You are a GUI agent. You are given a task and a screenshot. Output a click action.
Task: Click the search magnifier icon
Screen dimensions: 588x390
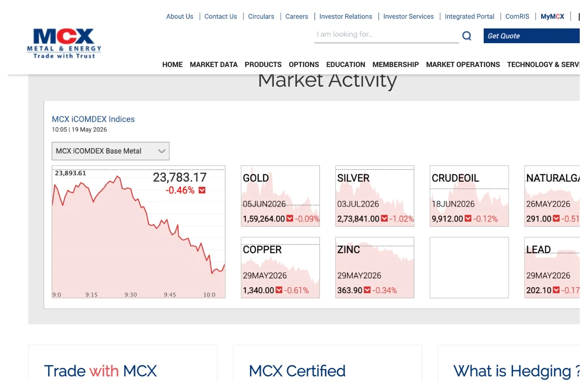coord(467,36)
